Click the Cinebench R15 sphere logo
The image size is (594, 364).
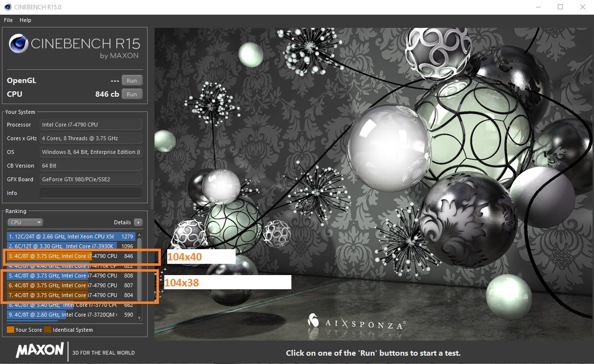(19, 44)
